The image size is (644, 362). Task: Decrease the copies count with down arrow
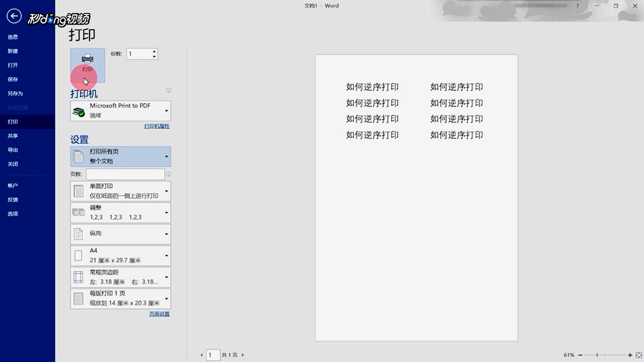coord(154,56)
